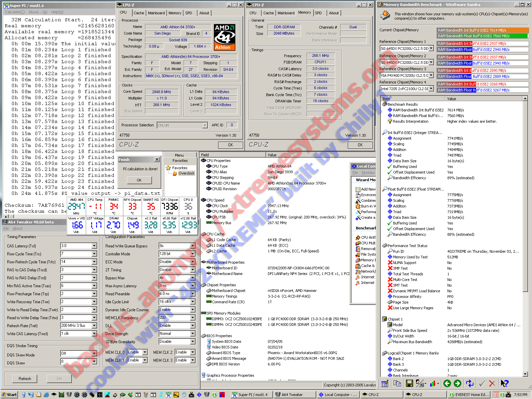532x399 pixels.
Task: Open the Row Cycle Time (Trc) dropdown
Action: 94,254
